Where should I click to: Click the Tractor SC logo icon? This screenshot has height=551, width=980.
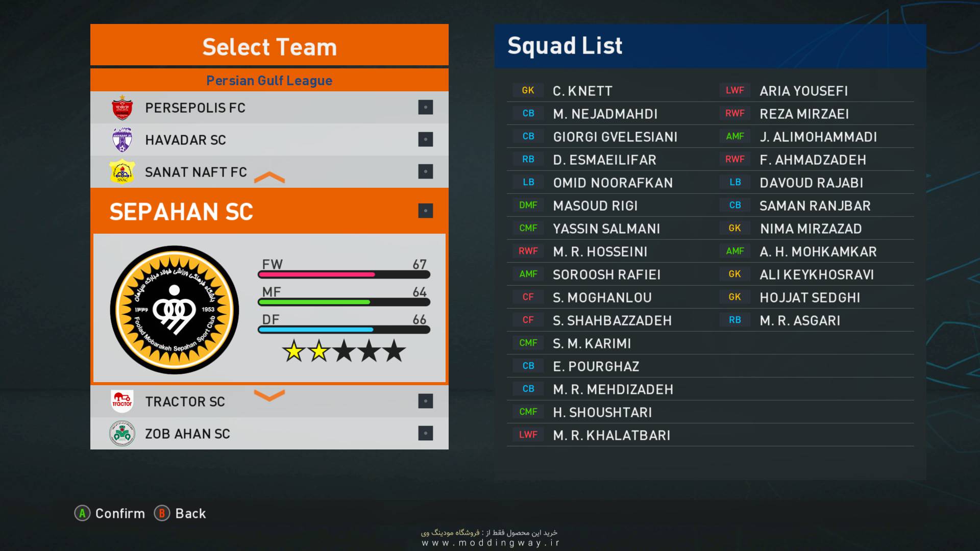click(x=122, y=401)
